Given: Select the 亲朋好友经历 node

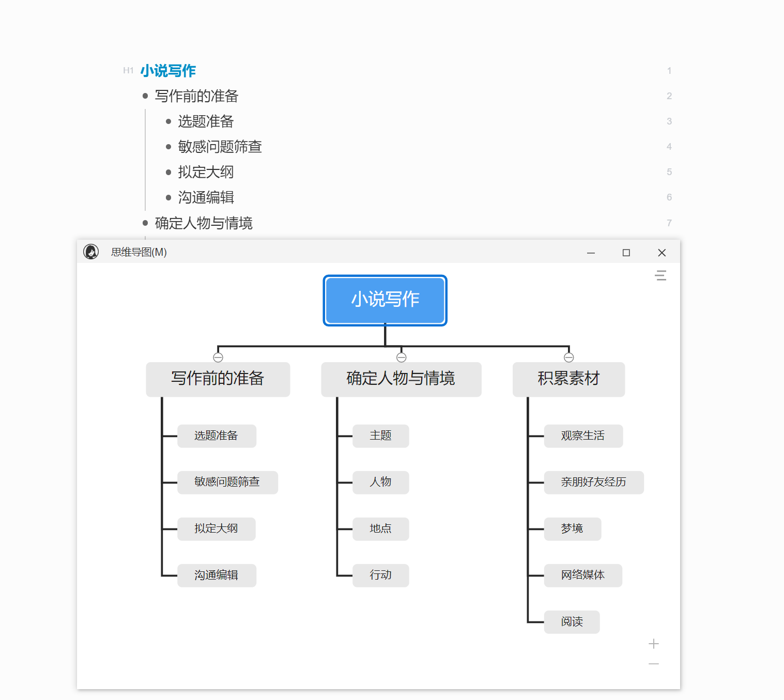Looking at the screenshot, I should (594, 483).
